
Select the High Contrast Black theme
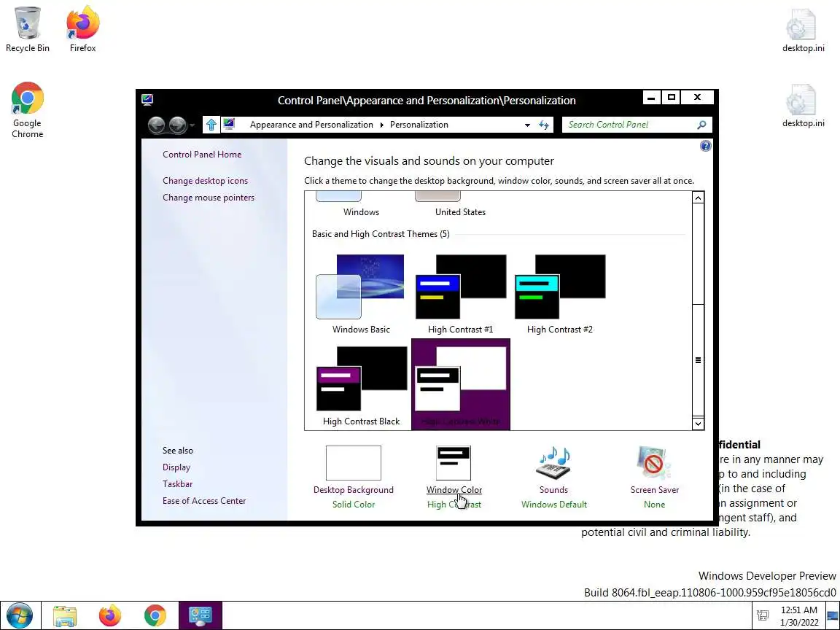coord(360,385)
